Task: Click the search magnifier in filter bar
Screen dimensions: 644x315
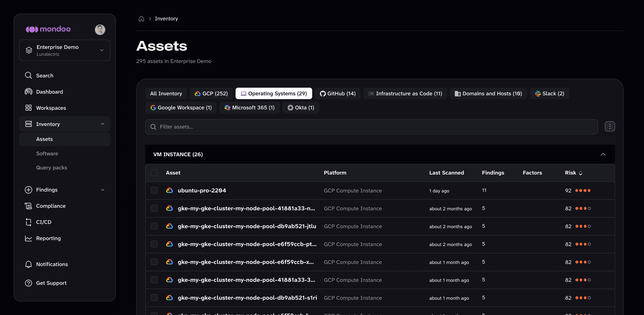Action: click(153, 127)
